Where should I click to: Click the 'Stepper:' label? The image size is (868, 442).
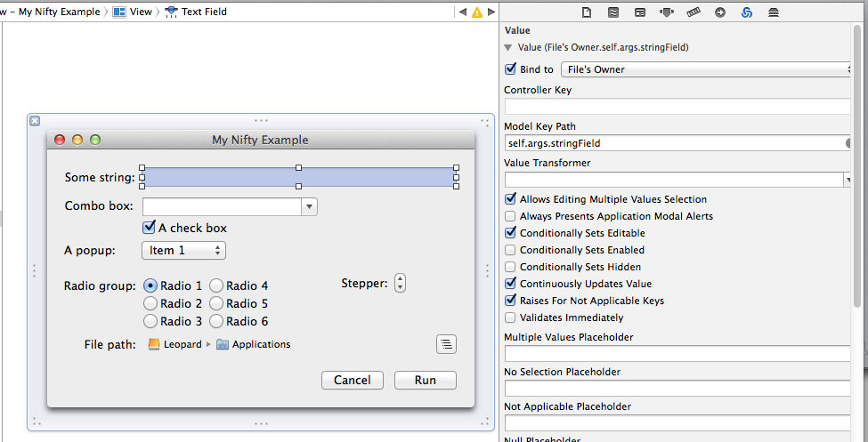point(365,283)
